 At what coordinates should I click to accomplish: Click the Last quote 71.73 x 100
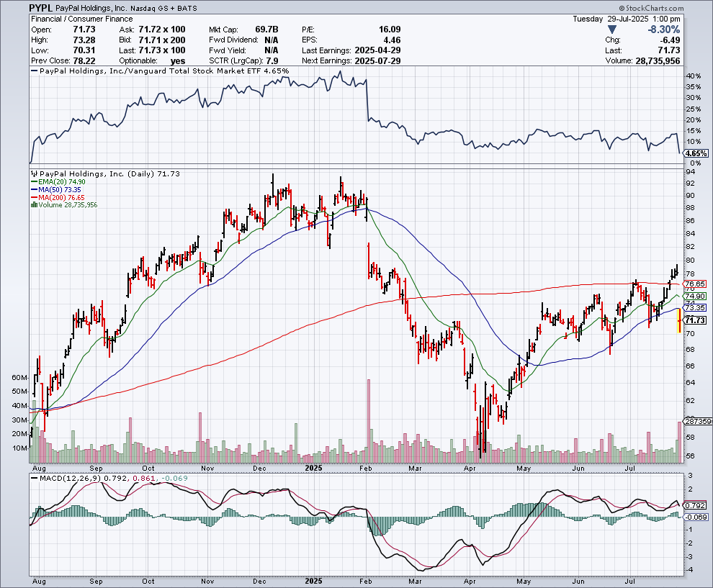pos(162,50)
